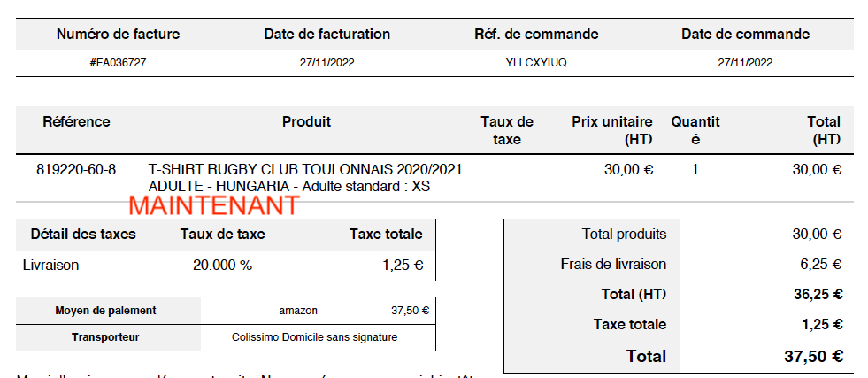The height and width of the screenshot is (378, 868).
Task: Click the Total (HT) 36,25 € value
Action: 818,295
